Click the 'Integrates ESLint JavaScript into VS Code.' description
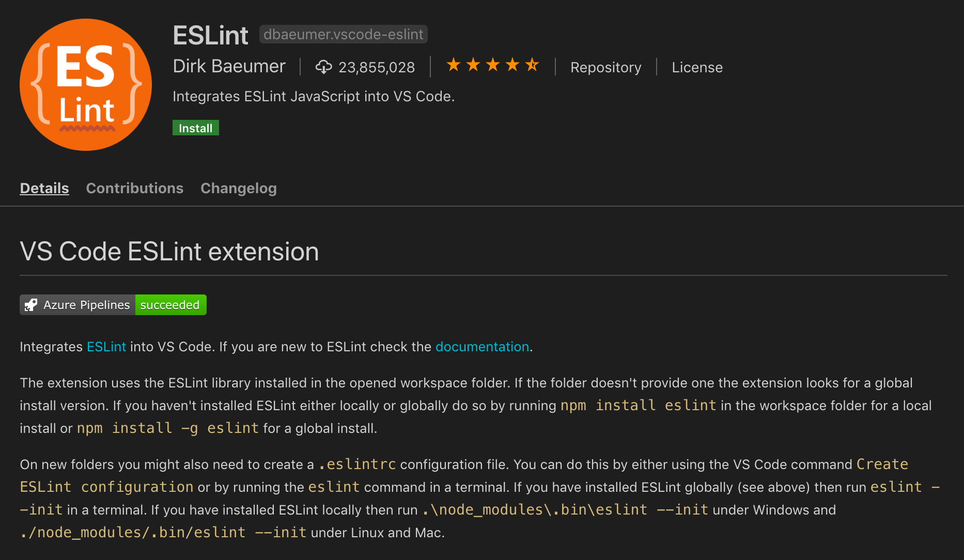The height and width of the screenshot is (560, 964). tap(314, 97)
